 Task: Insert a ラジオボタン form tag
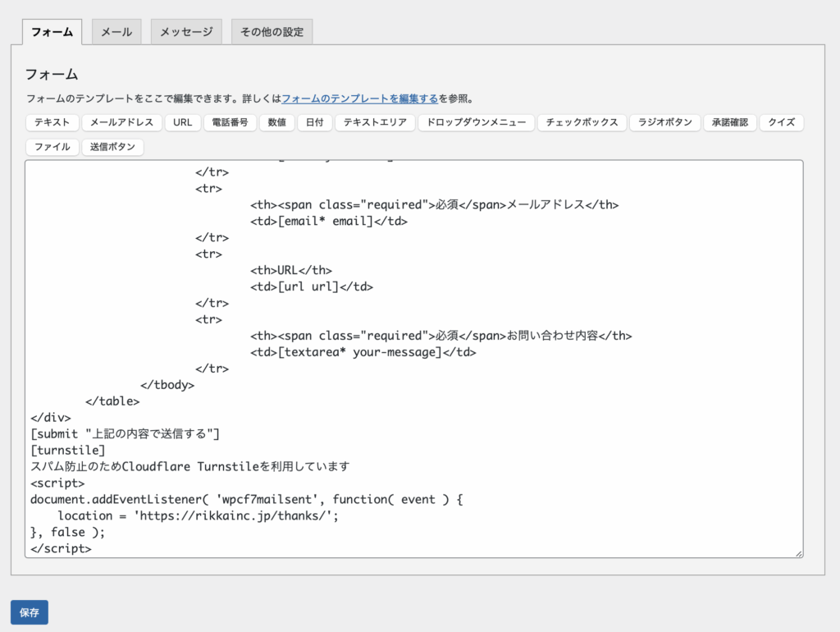(x=664, y=122)
